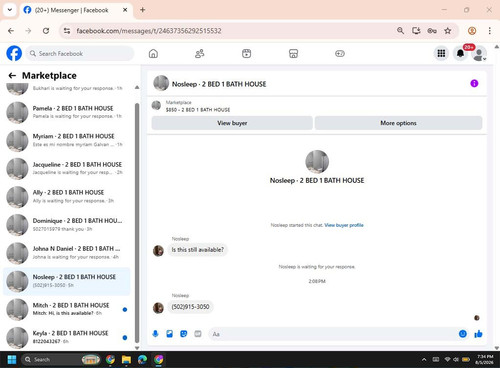Open the Facebook menu grid icon

pos(441,53)
